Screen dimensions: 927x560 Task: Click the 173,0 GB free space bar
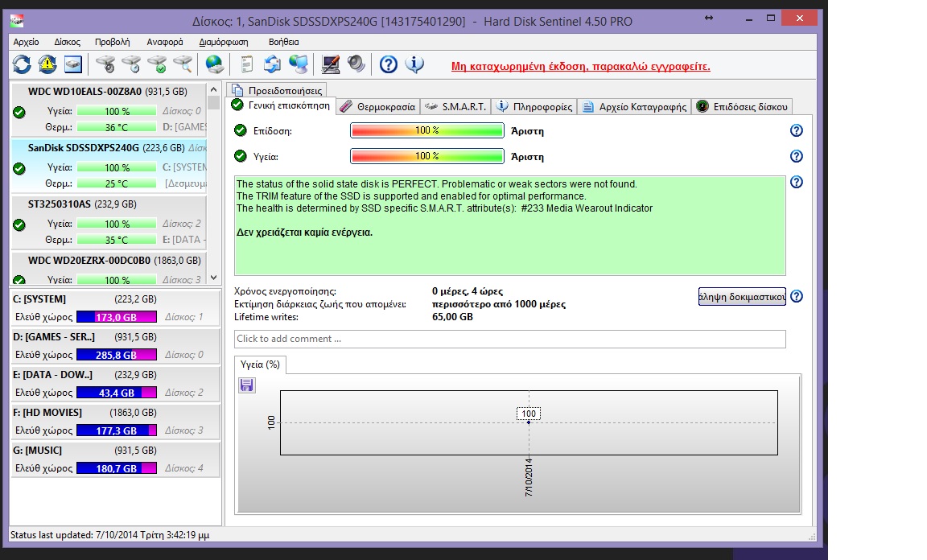117,317
